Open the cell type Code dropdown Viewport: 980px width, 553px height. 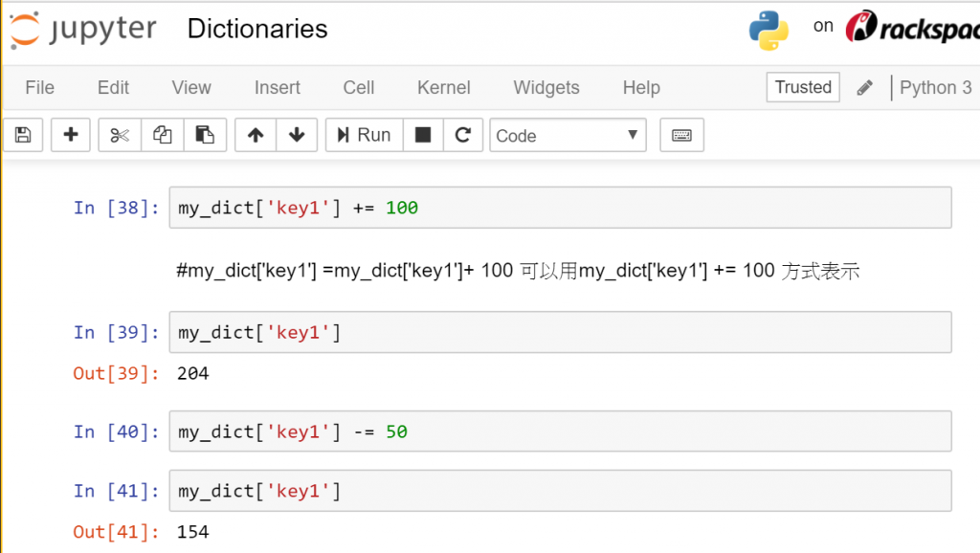(x=568, y=136)
